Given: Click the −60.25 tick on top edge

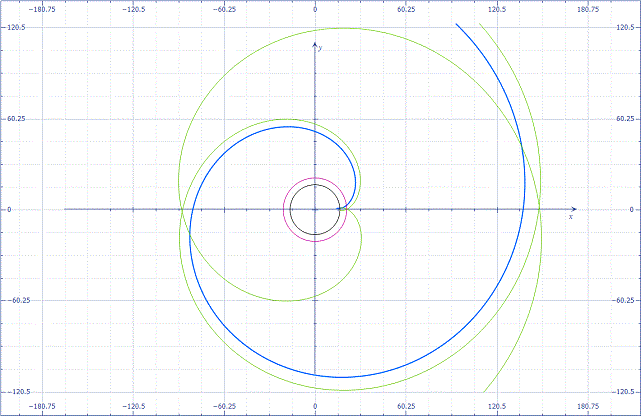Looking at the screenshot, I should point(224,9).
